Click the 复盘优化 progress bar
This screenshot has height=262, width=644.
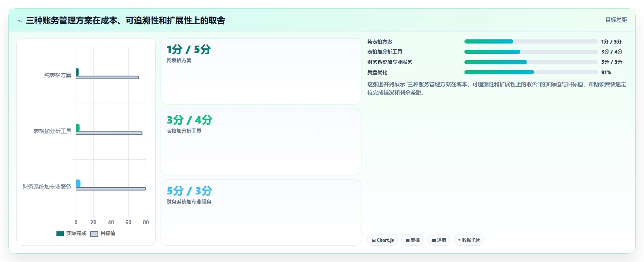531,72
